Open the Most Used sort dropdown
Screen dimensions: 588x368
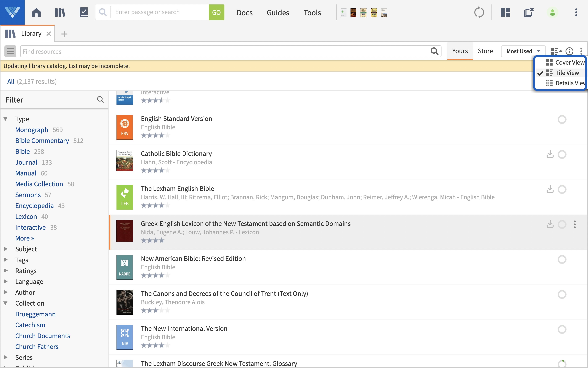[x=523, y=51]
